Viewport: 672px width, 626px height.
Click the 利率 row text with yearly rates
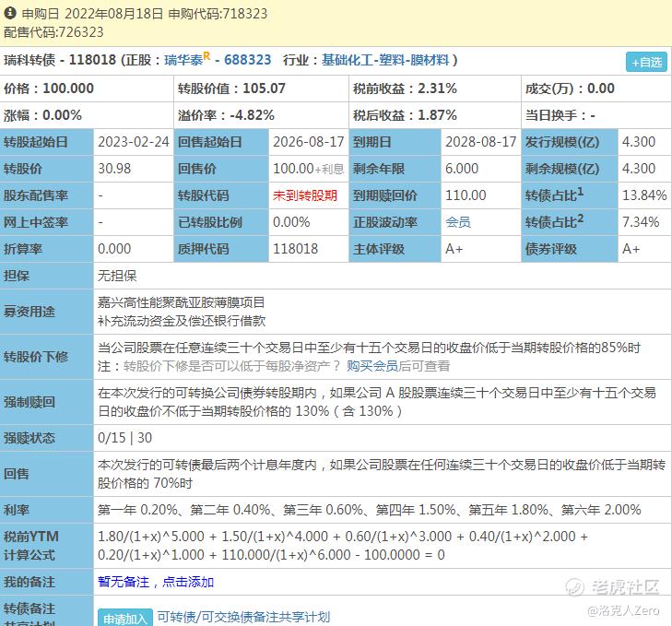pyautogui.click(x=370, y=510)
